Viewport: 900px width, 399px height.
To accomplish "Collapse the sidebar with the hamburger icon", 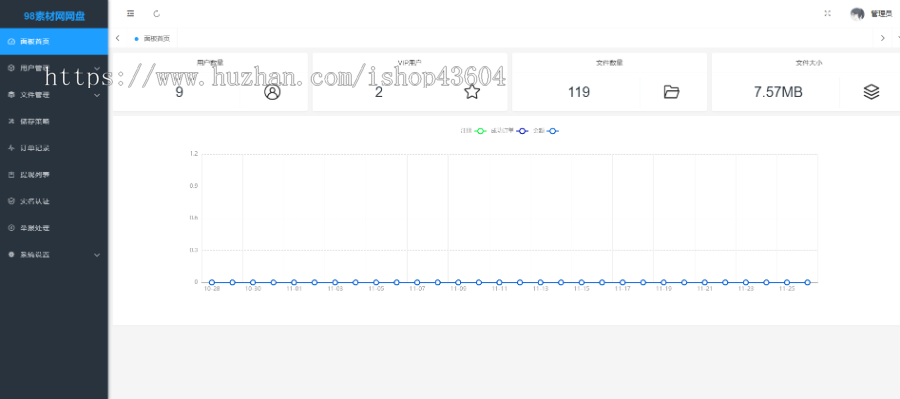I will pos(130,13).
